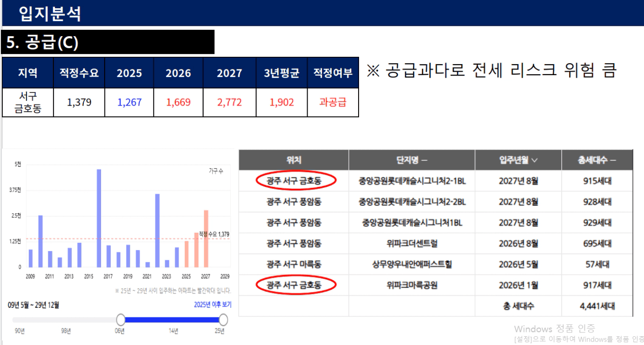Click the 총 세대수 label cell
Viewport: 644px width, 345px height.
[x=518, y=306]
